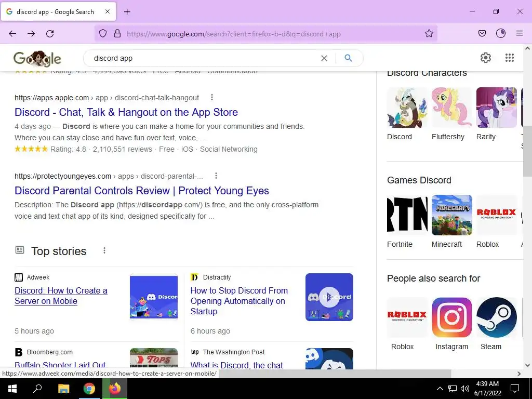Open options for apps.apple.com result
The width and height of the screenshot is (532, 399).
212,97
